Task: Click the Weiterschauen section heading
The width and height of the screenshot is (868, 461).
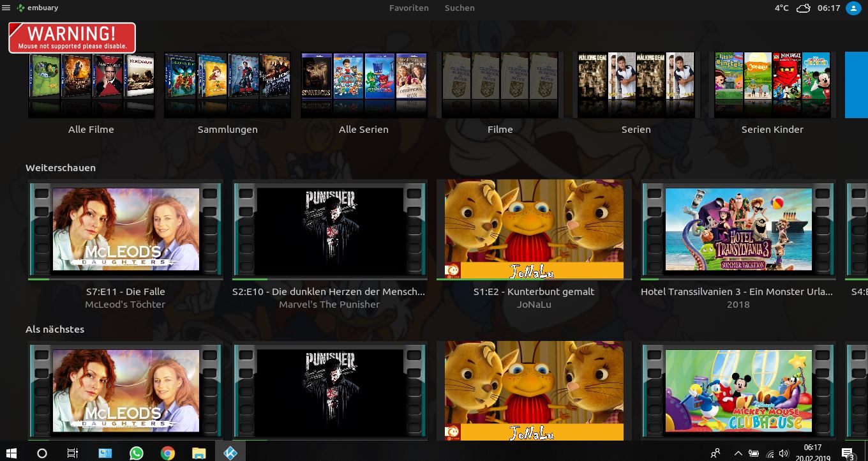Action: tap(61, 168)
